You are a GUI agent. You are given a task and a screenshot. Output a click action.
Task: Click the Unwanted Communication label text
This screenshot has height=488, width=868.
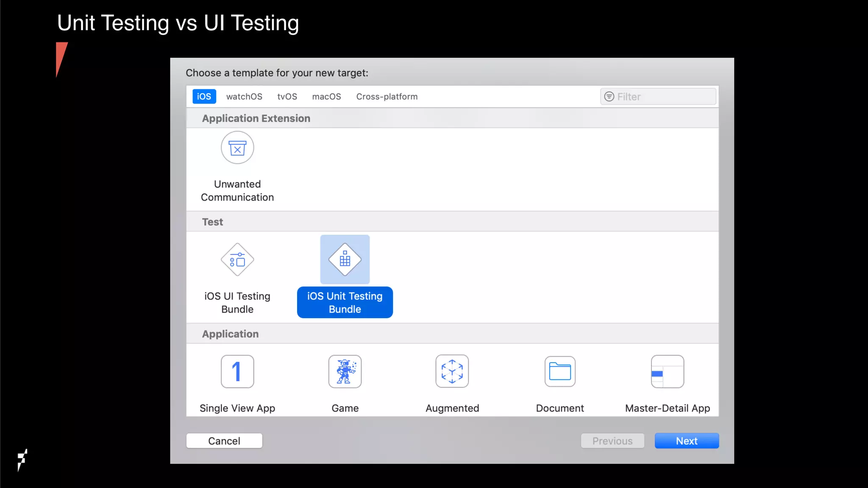237,191
